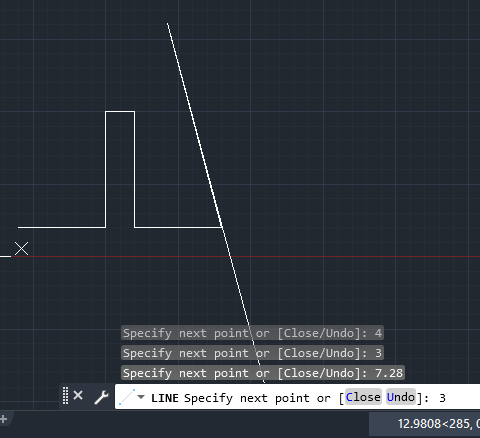Select history line ending with 4

click(252, 333)
